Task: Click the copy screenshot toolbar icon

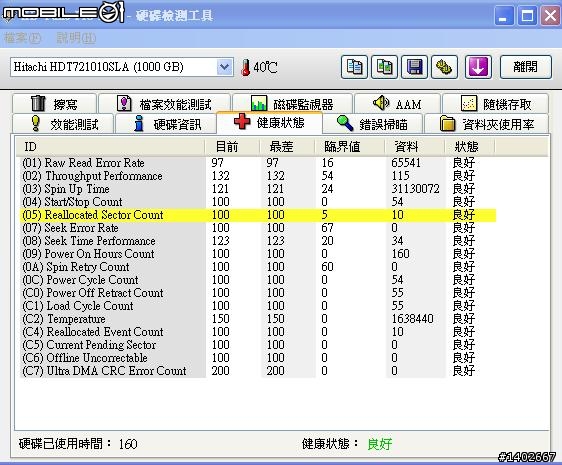Action: [x=384, y=67]
